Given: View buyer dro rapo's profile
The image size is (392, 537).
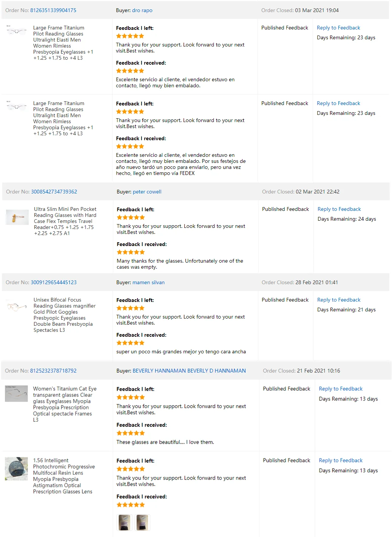Looking at the screenshot, I should (x=142, y=10).
